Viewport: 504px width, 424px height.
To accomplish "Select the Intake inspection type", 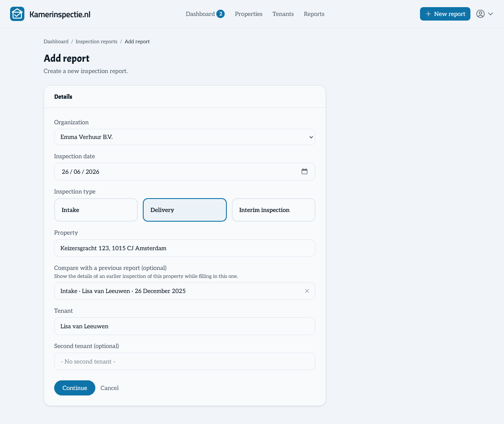I will click(96, 210).
